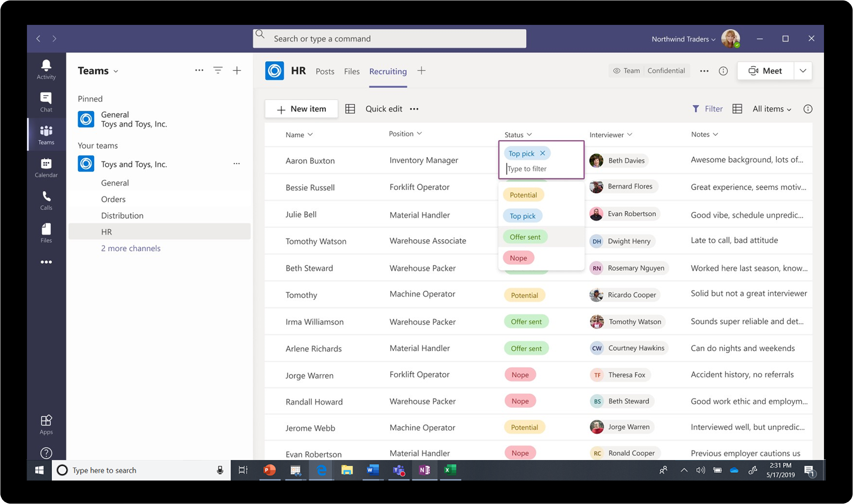853x504 pixels.
Task: Open the channel info icon
Action: tap(723, 71)
